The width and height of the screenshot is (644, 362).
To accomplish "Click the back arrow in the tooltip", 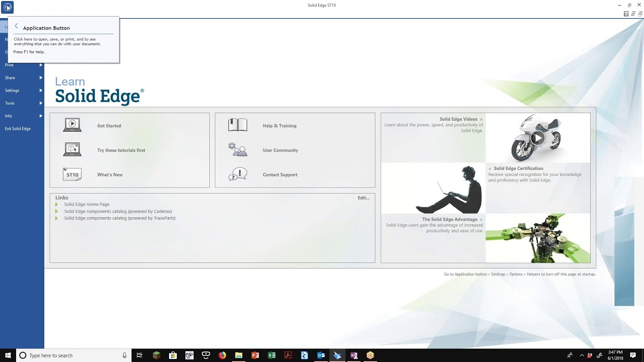I will pos(16,26).
